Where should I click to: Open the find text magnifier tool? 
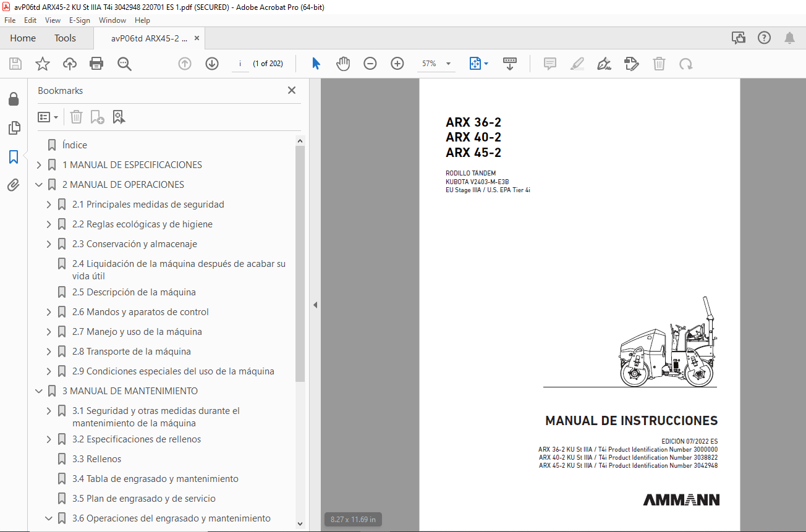tap(124, 64)
